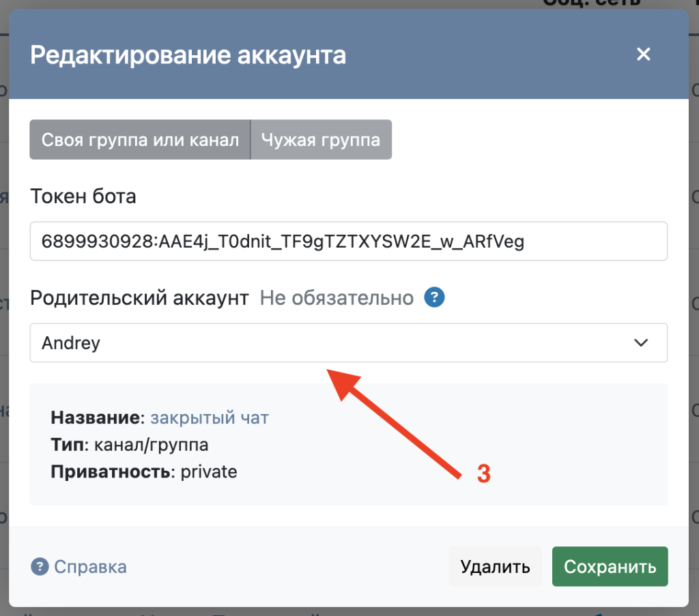Click the "Редактирование аккаунта" dialog title
The width and height of the screenshot is (699, 616).
click(x=188, y=55)
